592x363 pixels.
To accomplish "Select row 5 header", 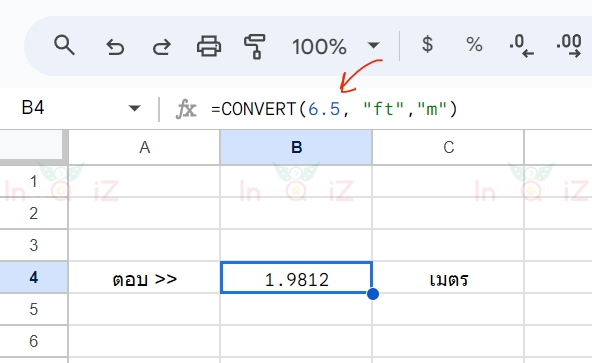I will pos(34,309).
